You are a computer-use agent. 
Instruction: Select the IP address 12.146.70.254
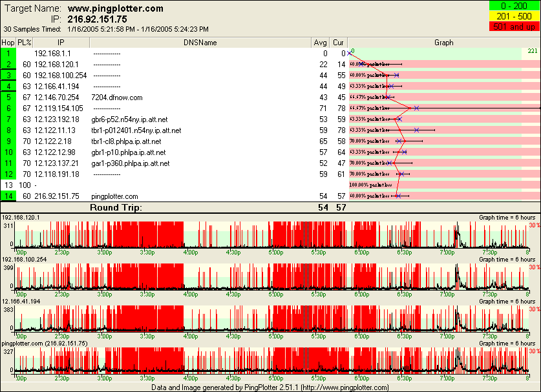[x=57, y=97]
